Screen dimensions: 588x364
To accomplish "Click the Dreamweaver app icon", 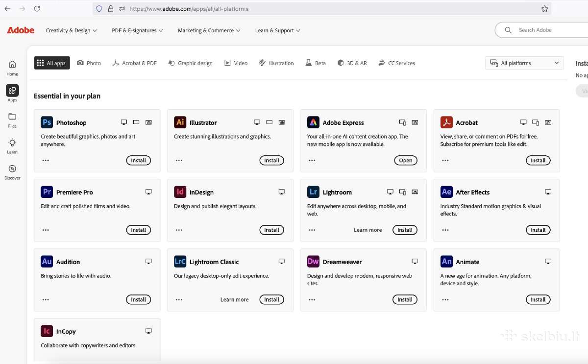I will 313,262.
